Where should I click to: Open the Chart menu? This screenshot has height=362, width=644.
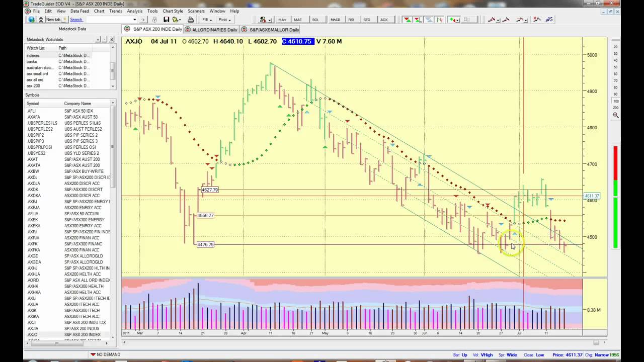(x=99, y=11)
